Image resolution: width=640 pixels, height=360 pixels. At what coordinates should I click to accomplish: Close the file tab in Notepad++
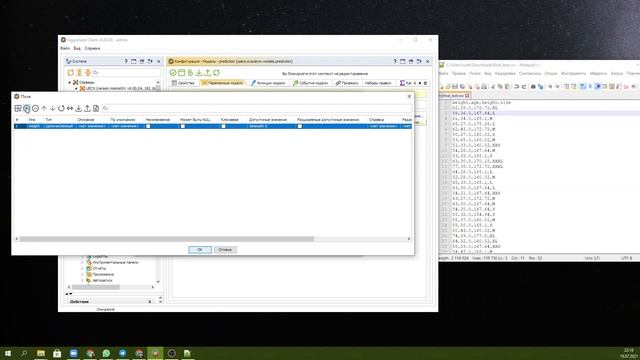[x=467, y=96]
